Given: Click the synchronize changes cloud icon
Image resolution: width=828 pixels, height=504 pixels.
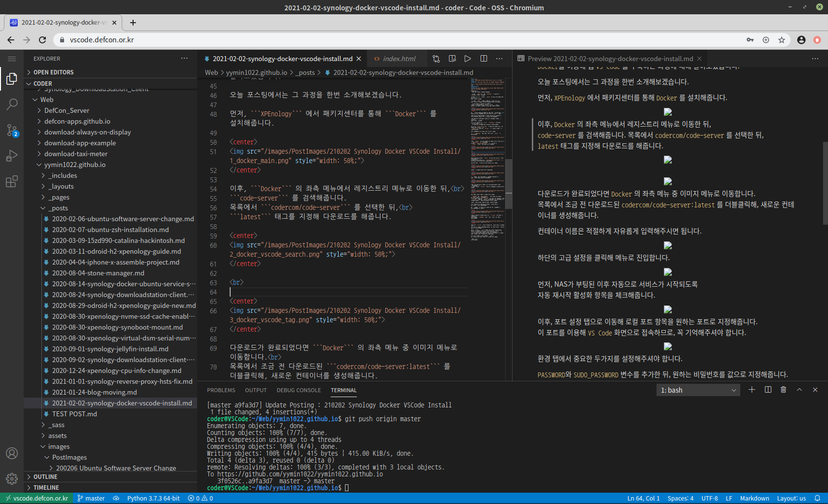Looking at the screenshot, I should coord(116,498).
